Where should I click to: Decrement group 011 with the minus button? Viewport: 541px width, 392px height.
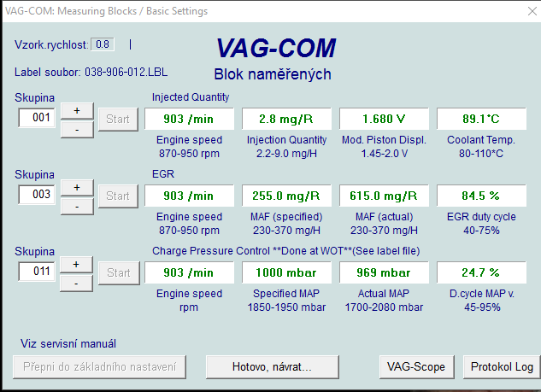[76, 284]
